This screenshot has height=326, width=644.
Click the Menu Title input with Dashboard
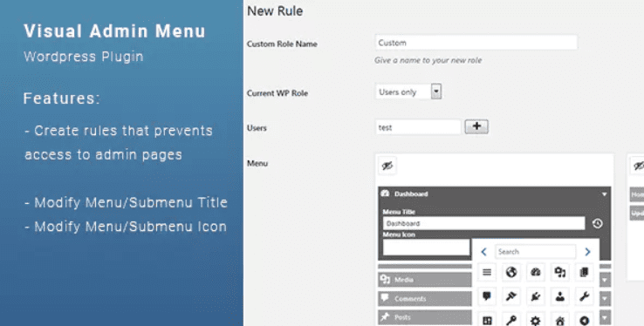483,223
